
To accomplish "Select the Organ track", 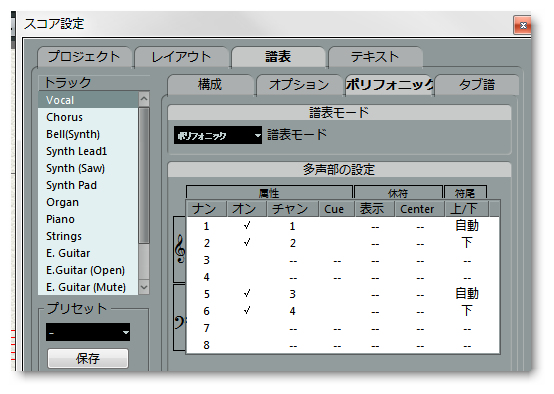I will click(88, 202).
